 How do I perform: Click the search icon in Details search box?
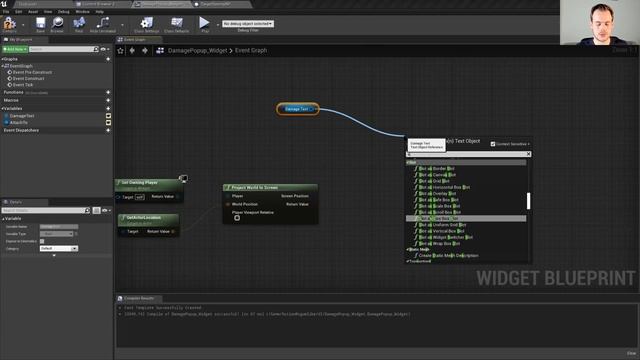point(87,210)
